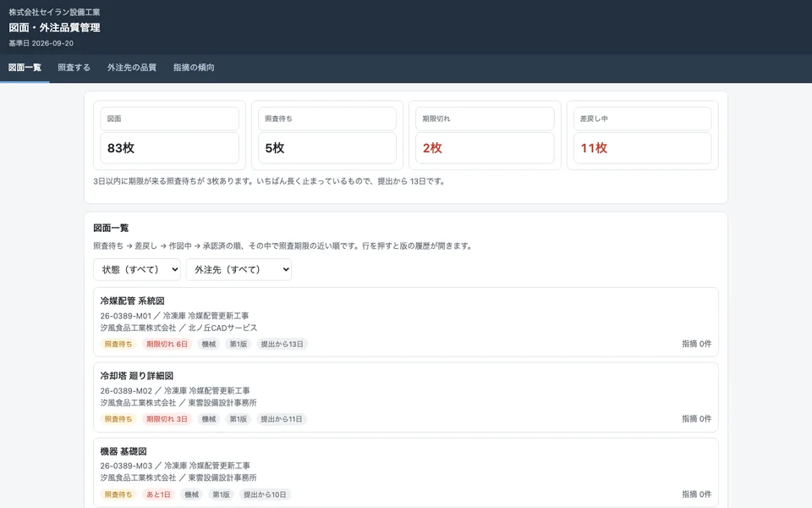
Task: Click the 提出から11日 tag
Action: [x=281, y=419]
